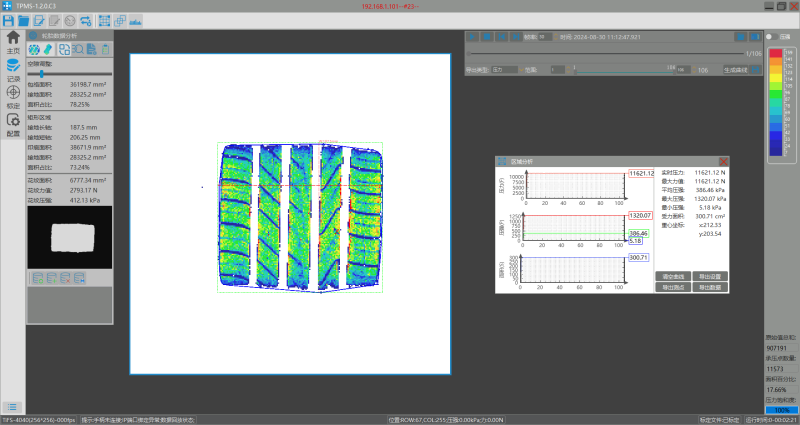Viewport: 800px width, 425px height.
Task: Click the green clipboard icon in tire panel
Action: [105, 49]
